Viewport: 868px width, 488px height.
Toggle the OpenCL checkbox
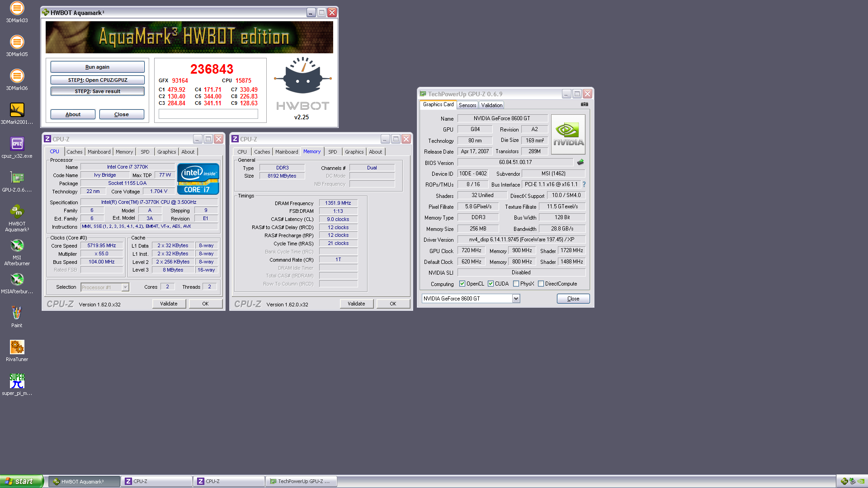coord(462,284)
